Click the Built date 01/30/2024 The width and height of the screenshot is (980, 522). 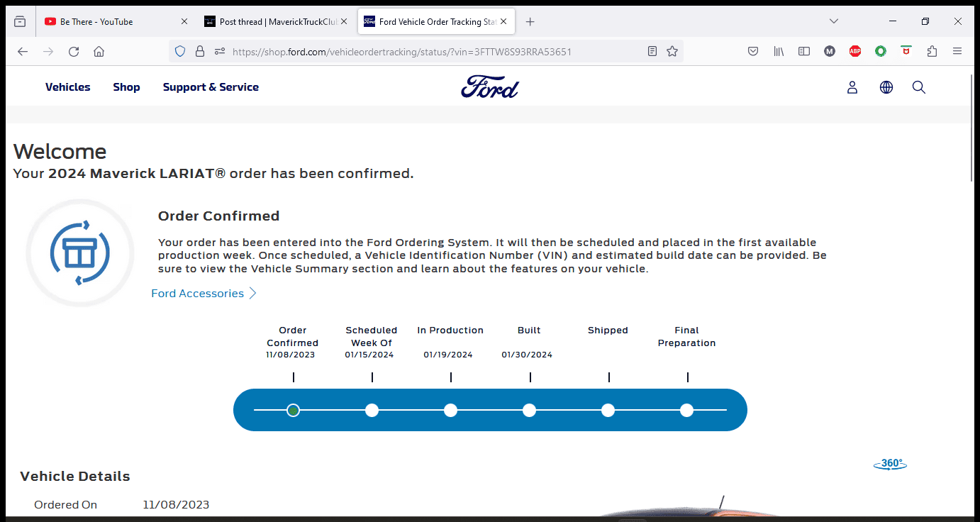click(527, 355)
